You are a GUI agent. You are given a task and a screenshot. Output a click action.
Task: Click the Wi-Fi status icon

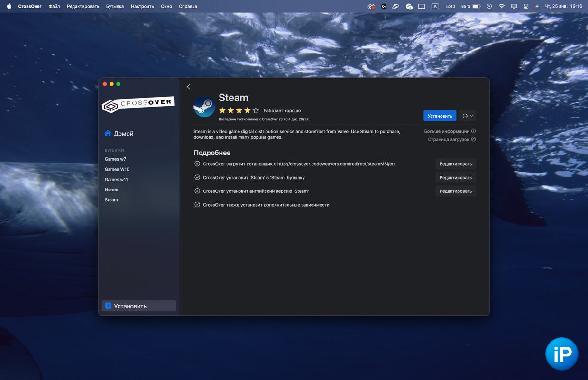tap(501, 6)
